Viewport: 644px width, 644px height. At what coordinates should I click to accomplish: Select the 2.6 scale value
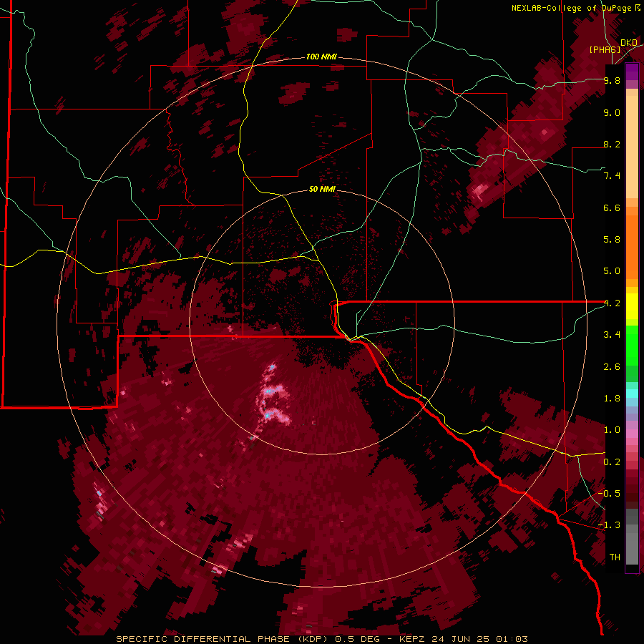point(612,367)
